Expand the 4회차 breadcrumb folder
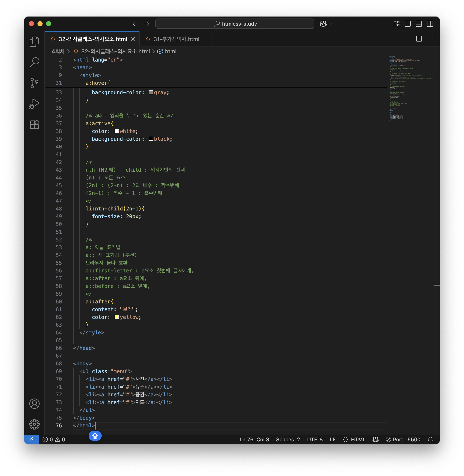 pos(58,51)
